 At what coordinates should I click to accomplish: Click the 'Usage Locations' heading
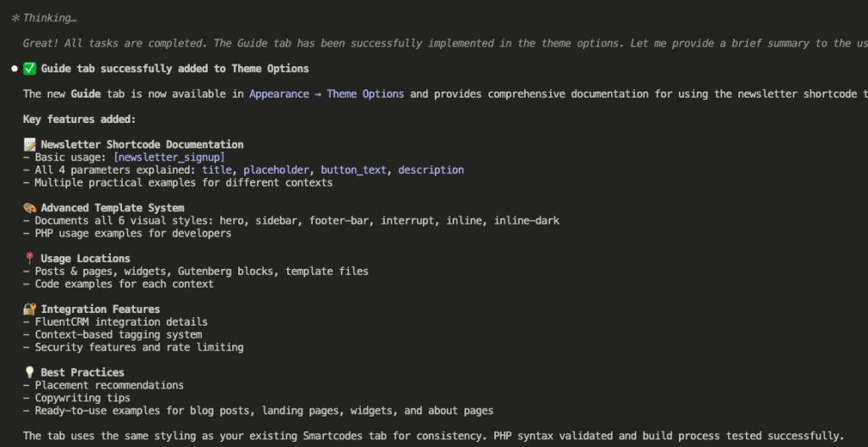pos(86,259)
